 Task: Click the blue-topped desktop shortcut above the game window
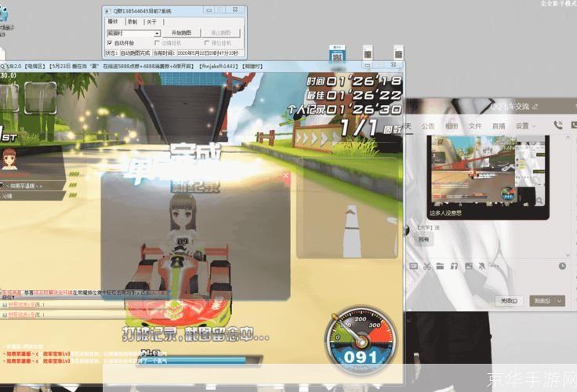pyautogui.click(x=337, y=55)
